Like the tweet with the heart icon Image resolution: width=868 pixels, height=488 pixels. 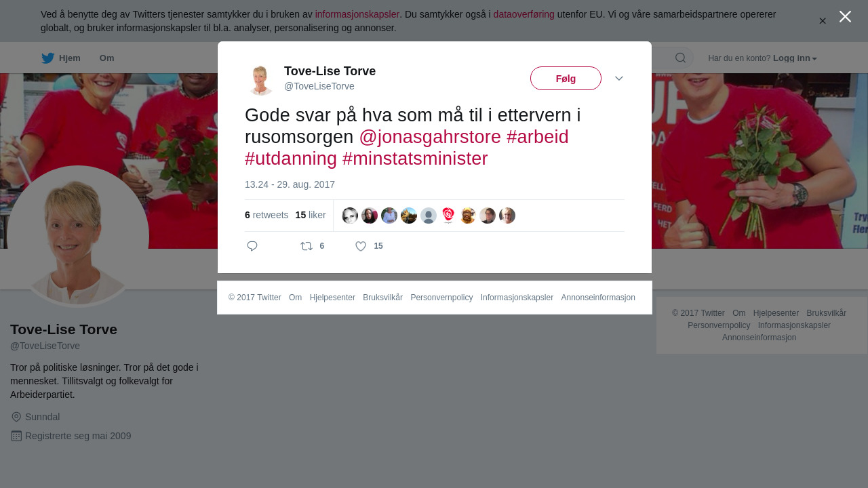pos(361,246)
